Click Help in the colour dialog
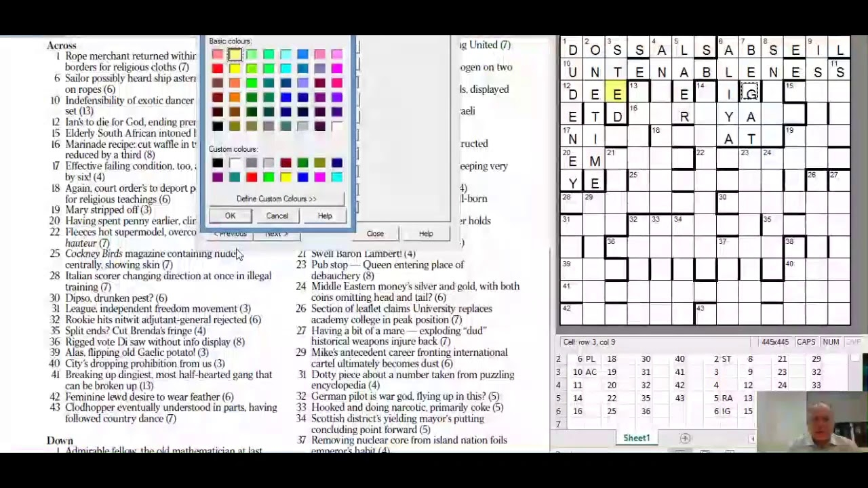The height and width of the screenshot is (488, 868). click(324, 216)
